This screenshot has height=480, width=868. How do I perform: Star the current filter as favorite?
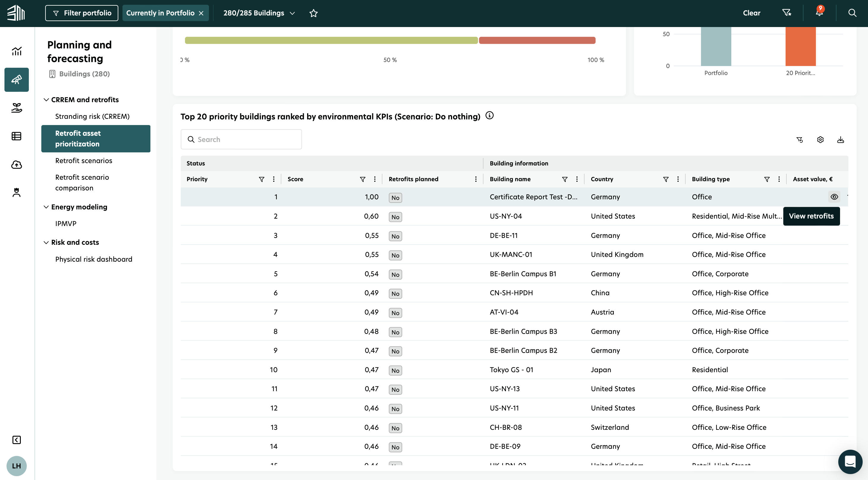tap(313, 13)
